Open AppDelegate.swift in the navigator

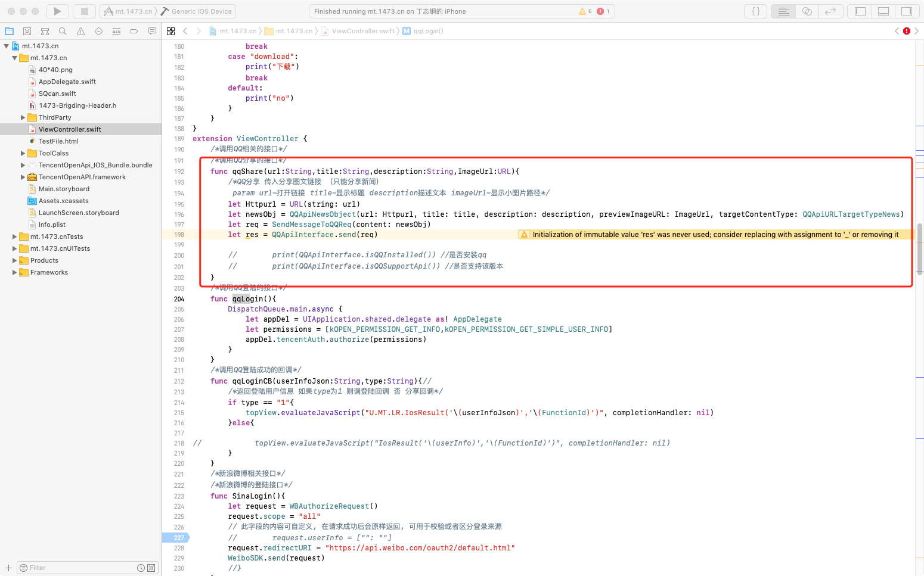[x=67, y=82]
